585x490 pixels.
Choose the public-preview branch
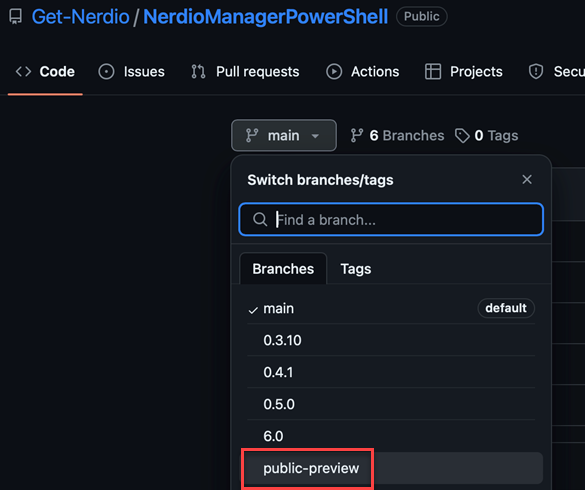click(x=391, y=468)
